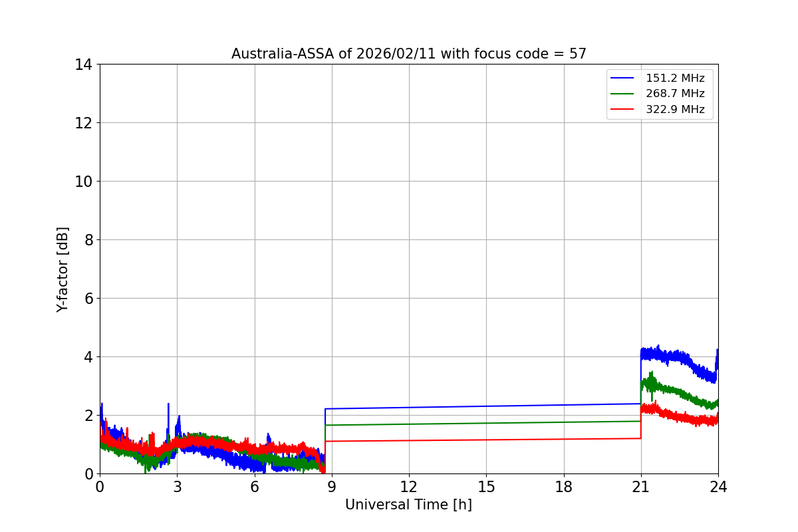Click y-axis tick label 10
This screenshot has width=798, height=532.
(x=84, y=182)
